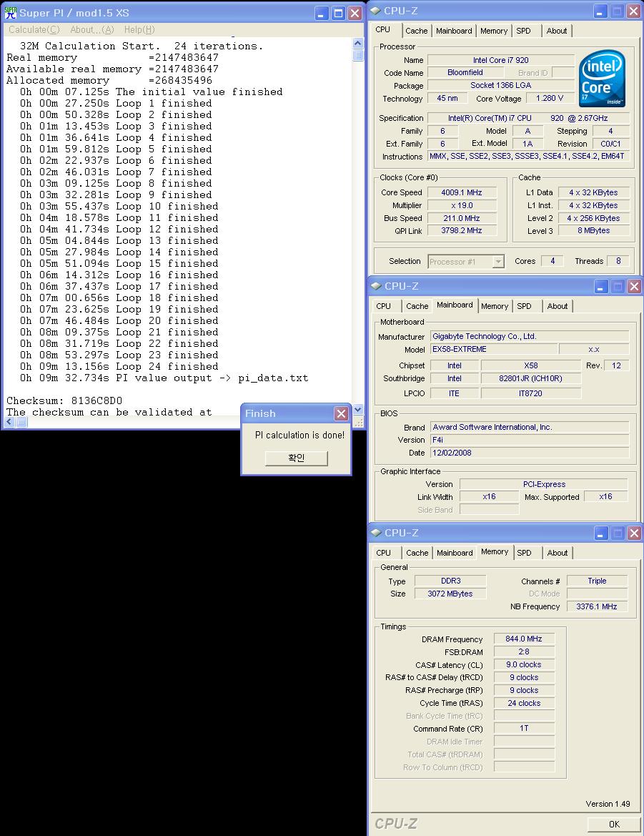
Task: Click the Level 3 cache value 8 MBytes
Action: [x=594, y=231]
